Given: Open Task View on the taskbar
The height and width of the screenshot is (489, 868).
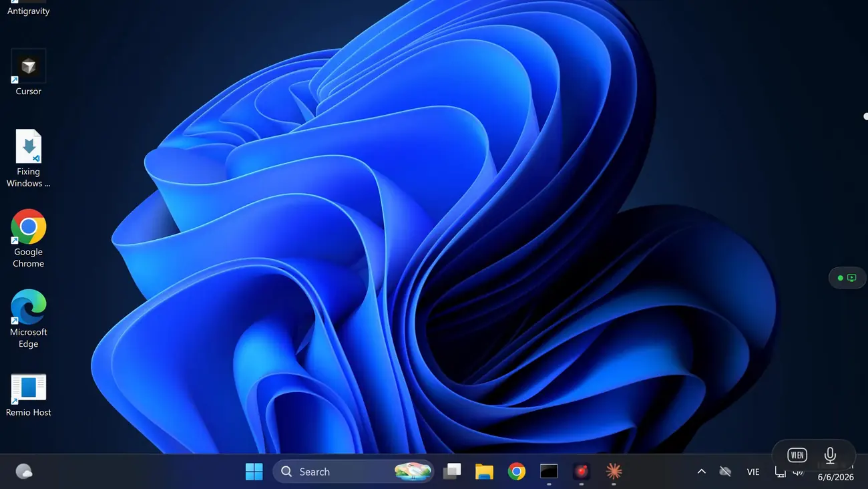Looking at the screenshot, I should (x=452, y=472).
